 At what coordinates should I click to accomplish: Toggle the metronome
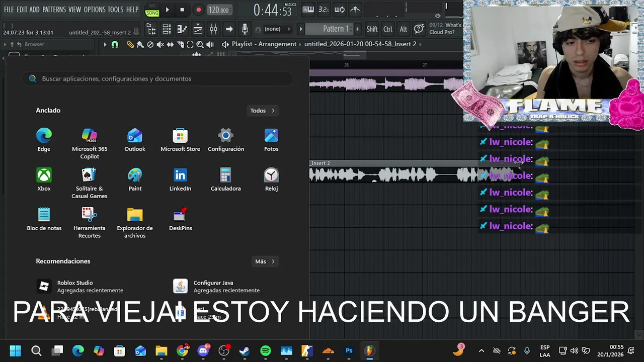355,10
